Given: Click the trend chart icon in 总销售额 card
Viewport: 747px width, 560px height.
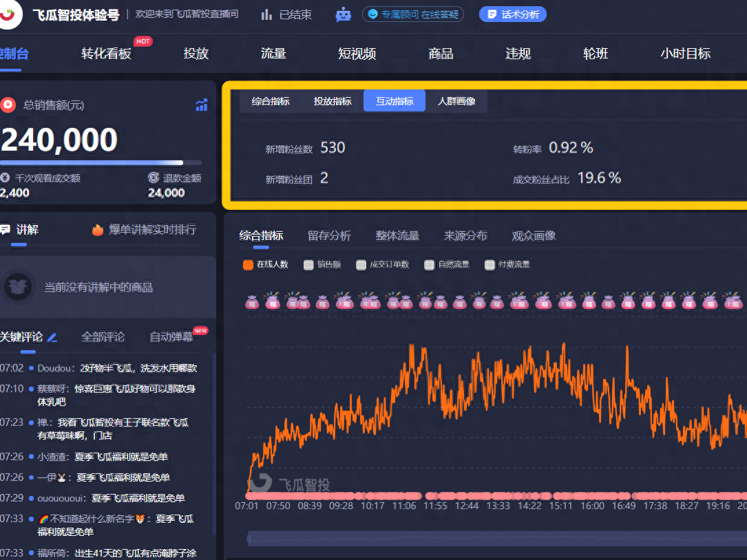Looking at the screenshot, I should click(x=201, y=105).
